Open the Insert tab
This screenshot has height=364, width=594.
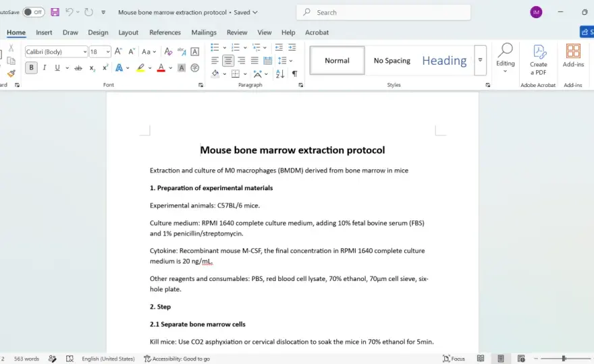point(44,32)
